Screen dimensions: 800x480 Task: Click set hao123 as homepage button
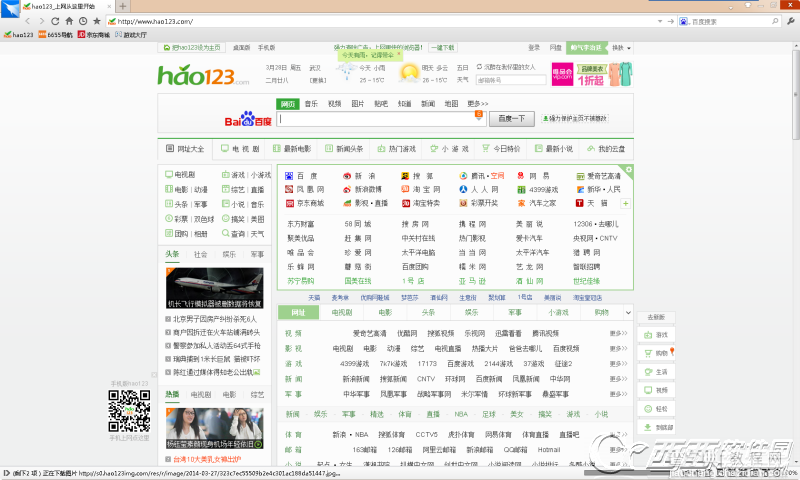coord(192,48)
